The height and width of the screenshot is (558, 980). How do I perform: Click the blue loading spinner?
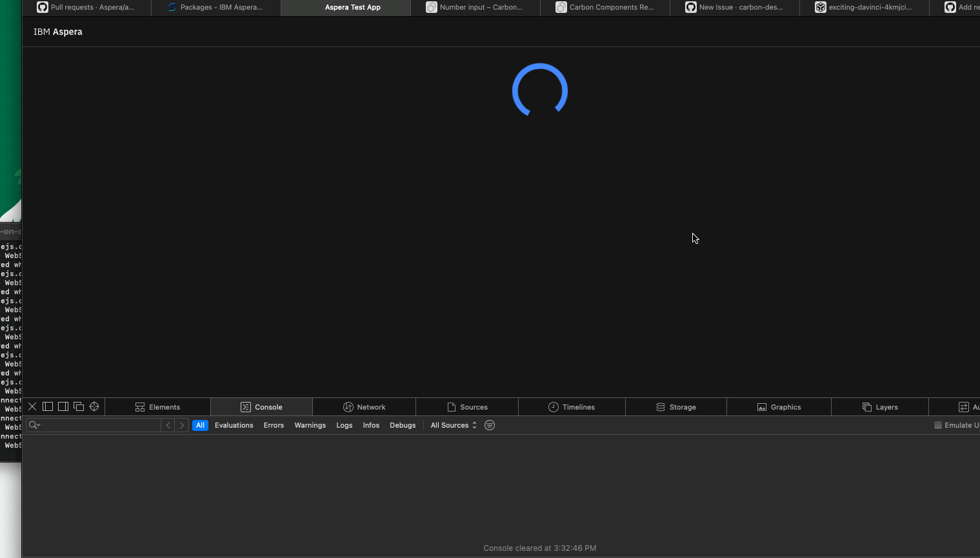click(x=540, y=90)
